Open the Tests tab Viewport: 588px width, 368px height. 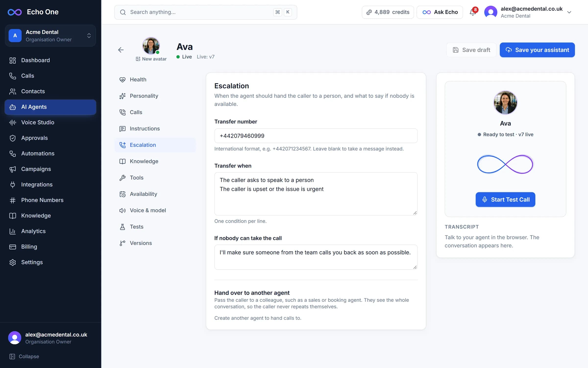155,227
